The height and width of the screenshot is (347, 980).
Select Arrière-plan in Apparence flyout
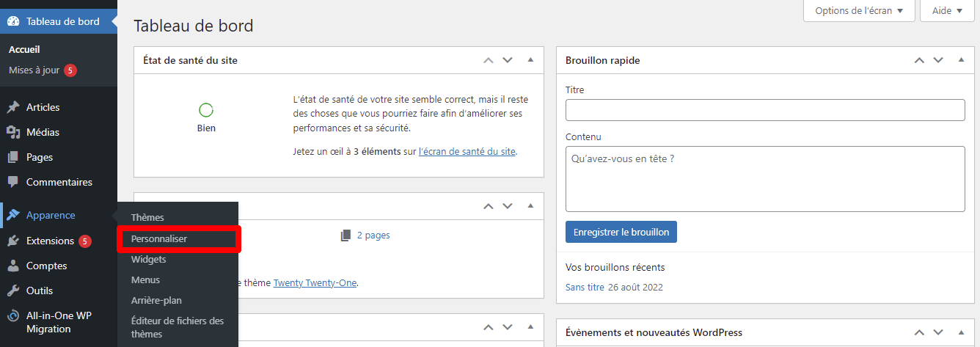click(156, 301)
